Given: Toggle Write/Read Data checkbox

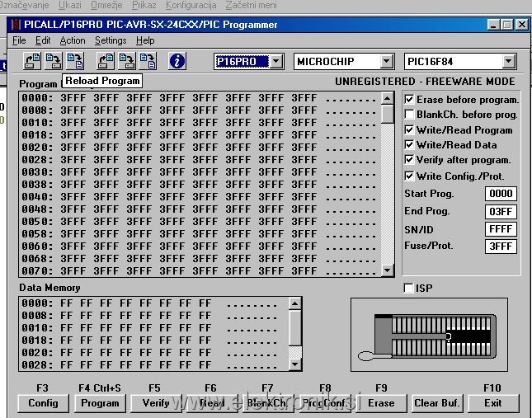Looking at the screenshot, I should (409, 145).
